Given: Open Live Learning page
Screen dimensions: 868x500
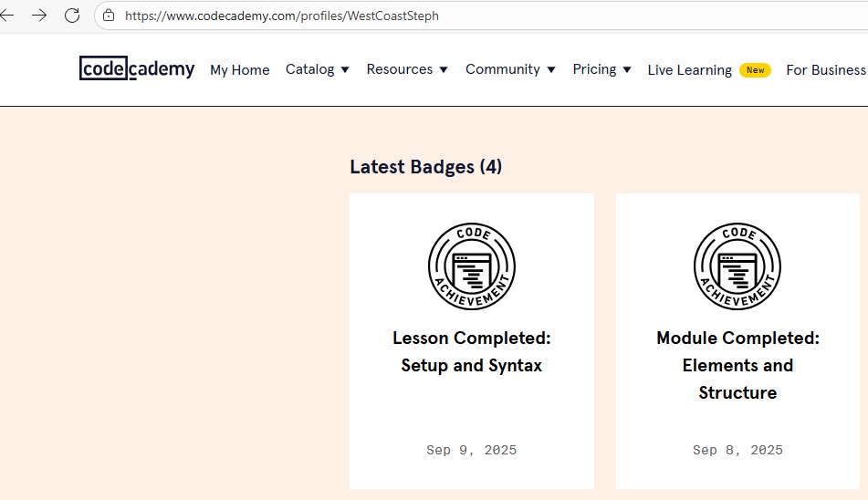Looking at the screenshot, I should 689,70.
